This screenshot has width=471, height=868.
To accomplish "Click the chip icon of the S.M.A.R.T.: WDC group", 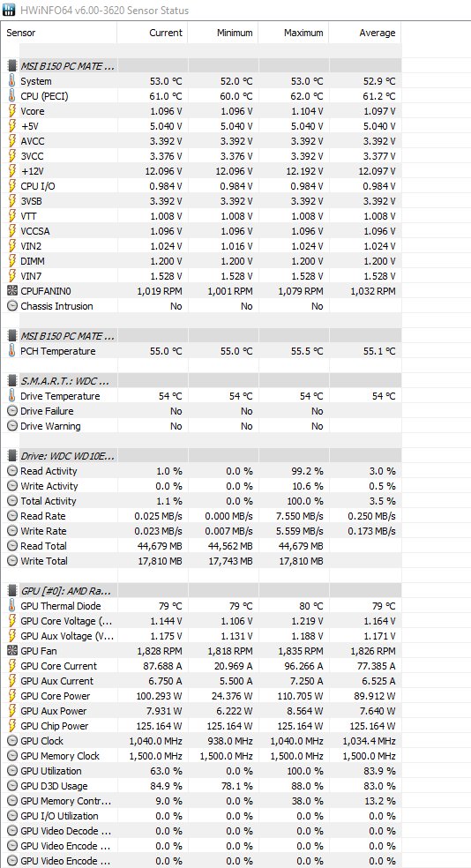I will [x=12, y=381].
